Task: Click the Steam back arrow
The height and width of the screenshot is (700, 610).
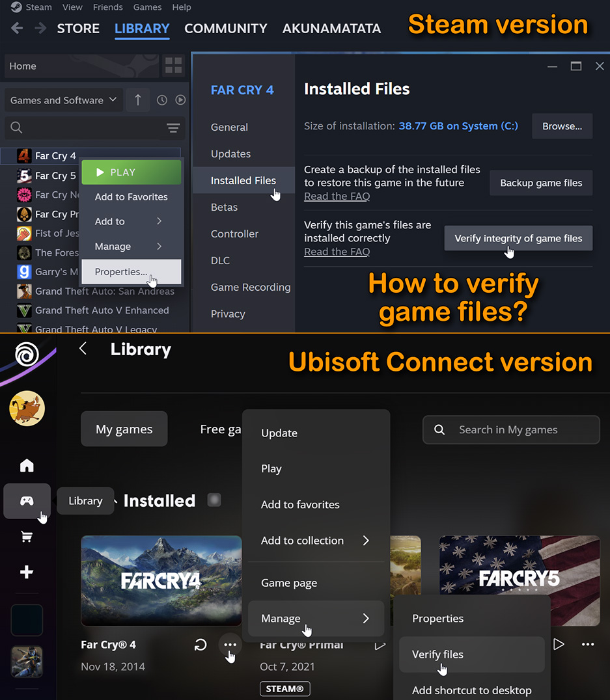Action: pos(17,29)
